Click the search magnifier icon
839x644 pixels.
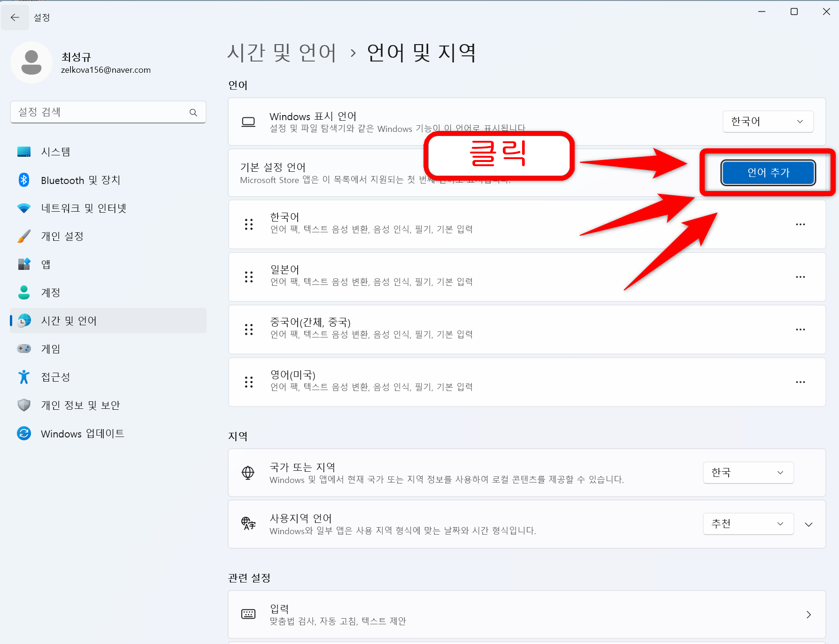click(x=193, y=113)
